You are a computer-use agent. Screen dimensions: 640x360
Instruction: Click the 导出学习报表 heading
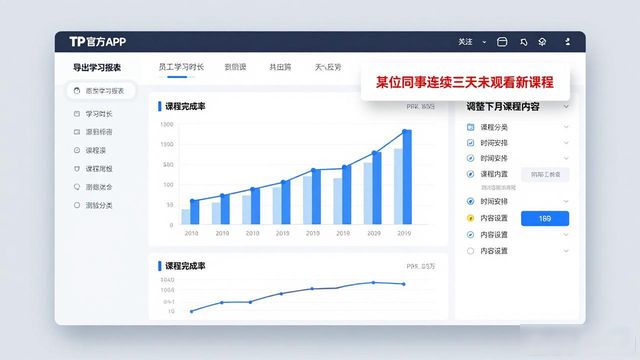(97, 67)
